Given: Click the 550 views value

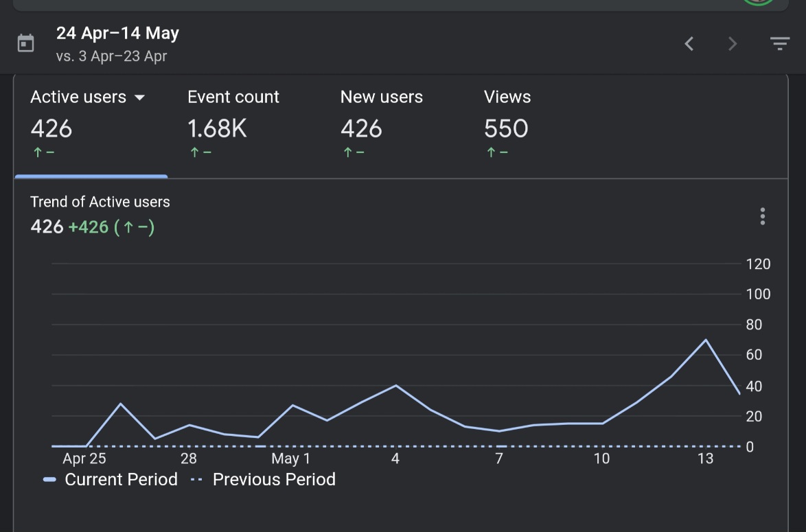Looking at the screenshot, I should (x=506, y=128).
